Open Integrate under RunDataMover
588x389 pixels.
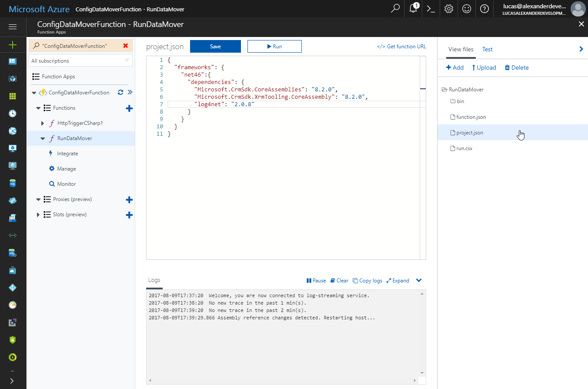(67, 154)
